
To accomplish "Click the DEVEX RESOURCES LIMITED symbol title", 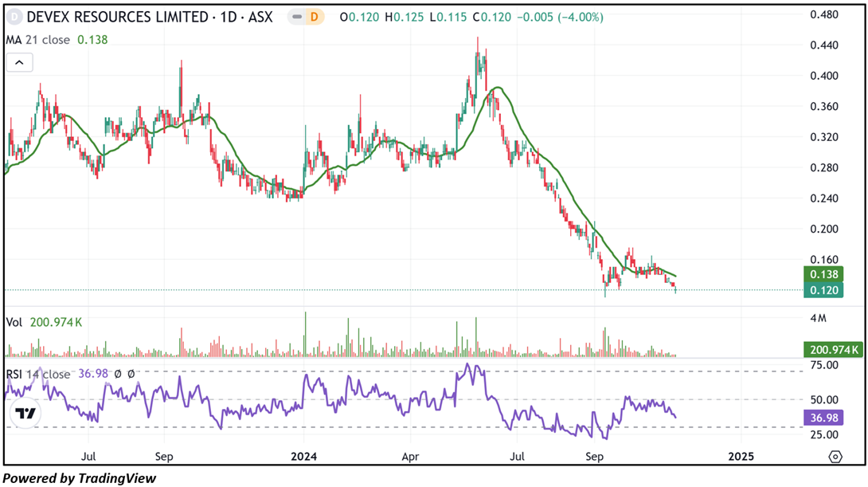I will tap(150, 18).
